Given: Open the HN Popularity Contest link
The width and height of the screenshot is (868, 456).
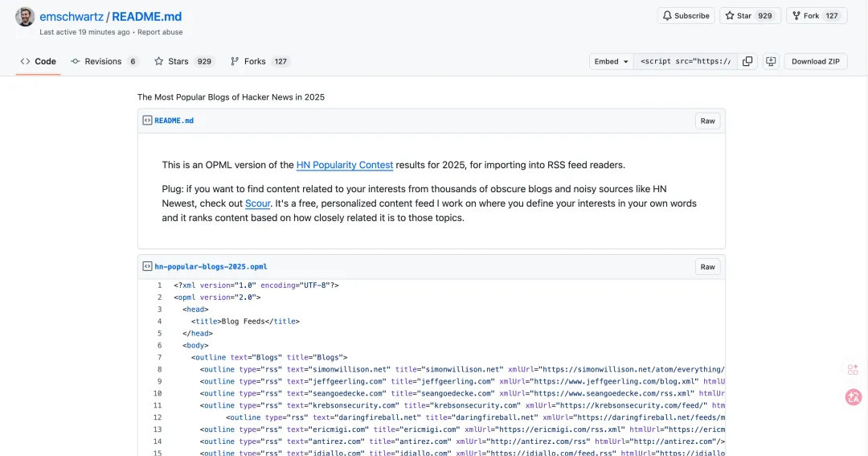Looking at the screenshot, I should [344, 165].
